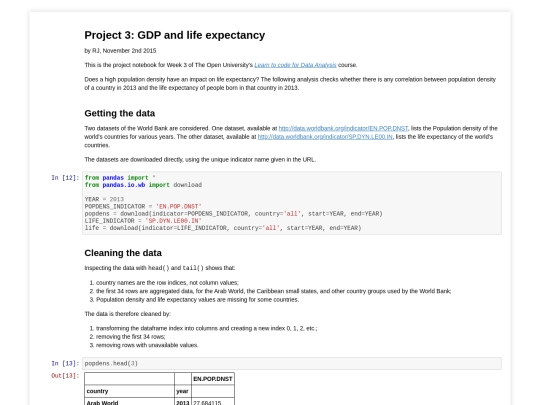The height and width of the screenshot is (405, 540).
Task: Select the In [12] prompt label
Action: [65, 178]
